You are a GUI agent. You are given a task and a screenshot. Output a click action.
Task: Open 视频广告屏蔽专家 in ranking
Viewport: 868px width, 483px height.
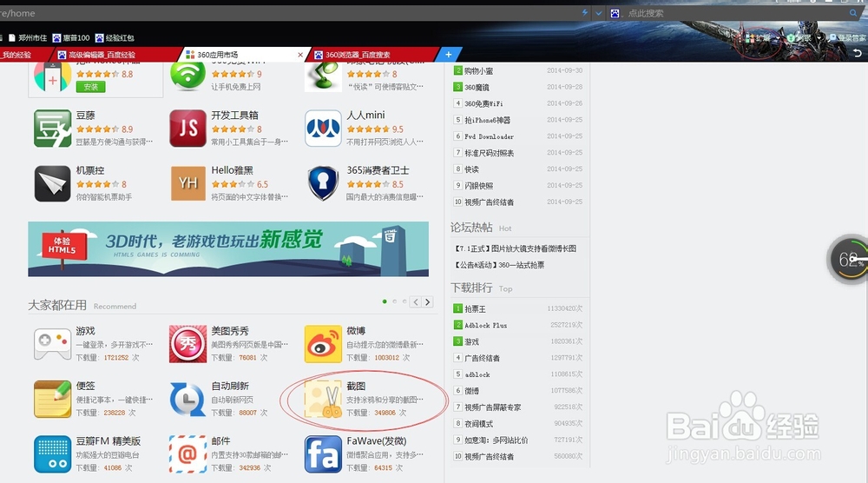tap(493, 407)
